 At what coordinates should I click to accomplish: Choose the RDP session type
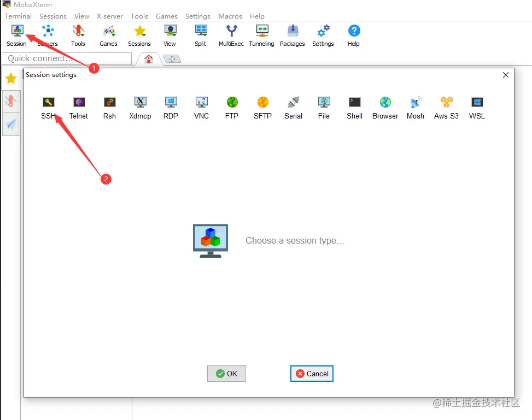(x=171, y=108)
